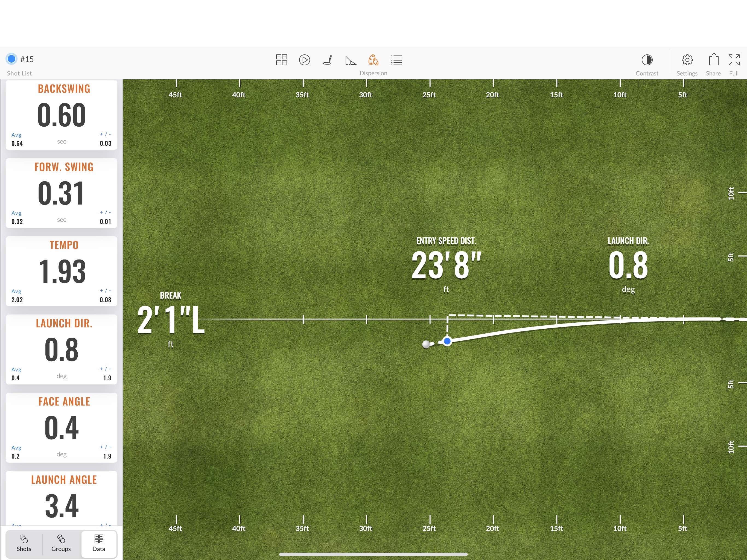Switch to the Shots tab
Image resolution: width=747 pixels, height=560 pixels.
24,544
